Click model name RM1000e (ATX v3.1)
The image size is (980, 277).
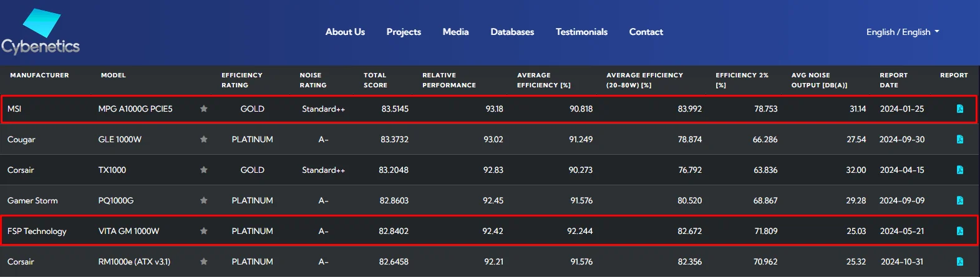(x=134, y=261)
